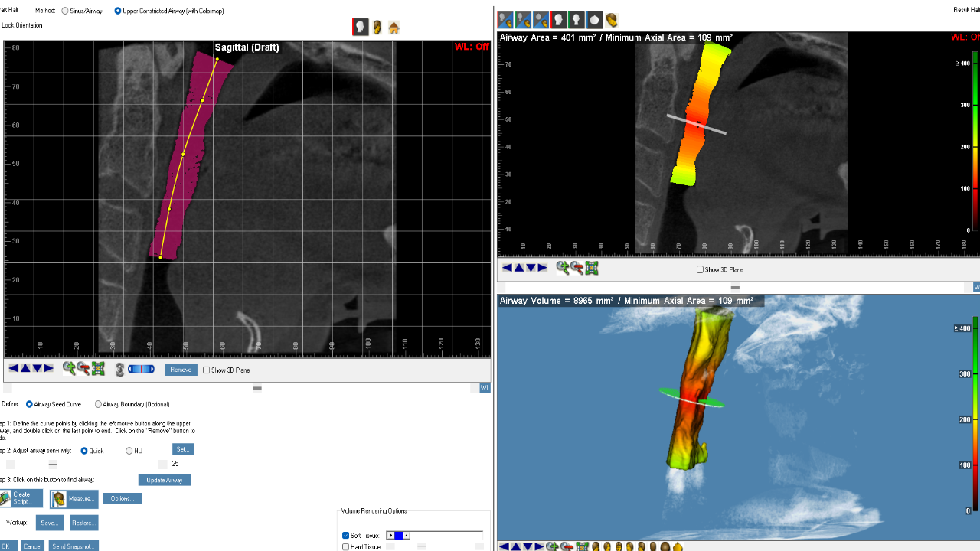Pan the Airway Area result view left

(507, 268)
